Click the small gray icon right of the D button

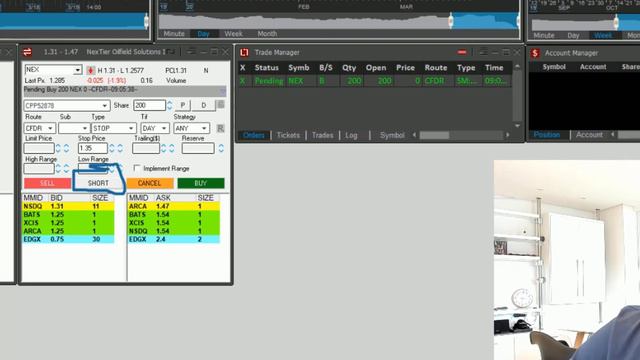tap(221, 105)
